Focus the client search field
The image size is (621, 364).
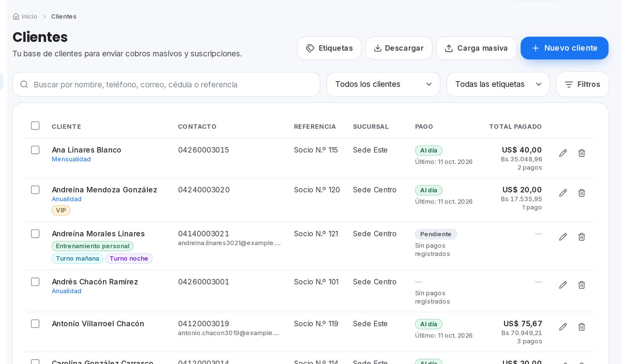point(166,84)
